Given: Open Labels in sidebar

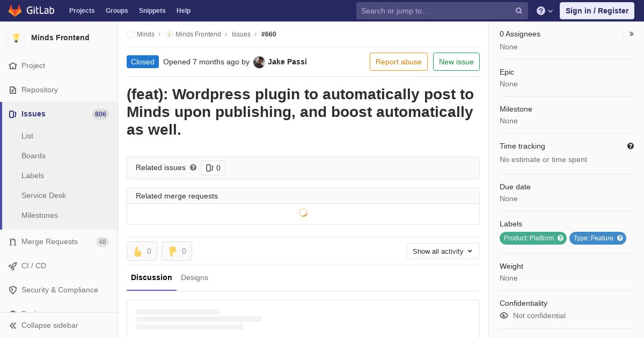Looking at the screenshot, I should click(x=33, y=176).
